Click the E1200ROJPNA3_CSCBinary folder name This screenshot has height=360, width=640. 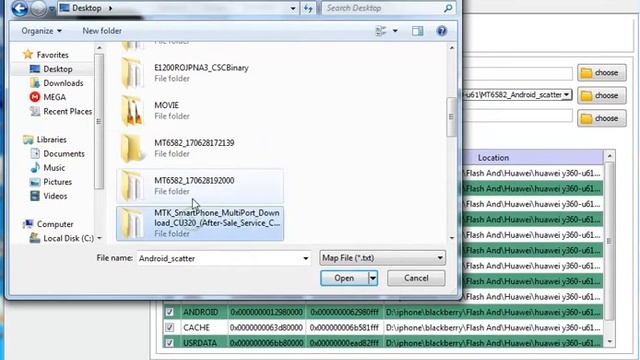pyautogui.click(x=201, y=68)
